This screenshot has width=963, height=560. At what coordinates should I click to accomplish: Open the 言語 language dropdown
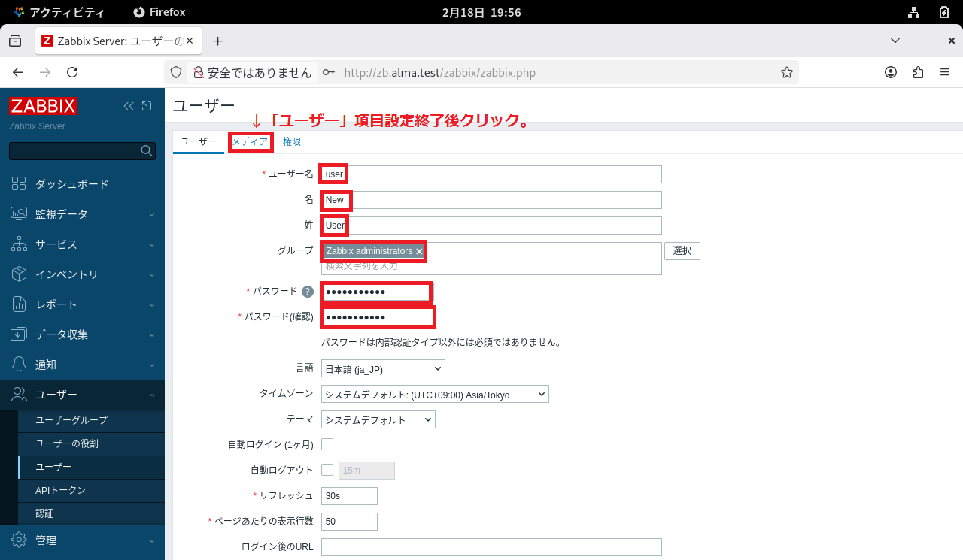tap(383, 368)
